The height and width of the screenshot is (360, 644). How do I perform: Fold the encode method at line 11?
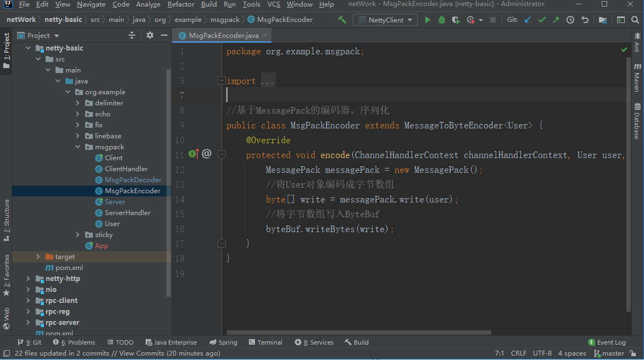pyautogui.click(x=221, y=155)
